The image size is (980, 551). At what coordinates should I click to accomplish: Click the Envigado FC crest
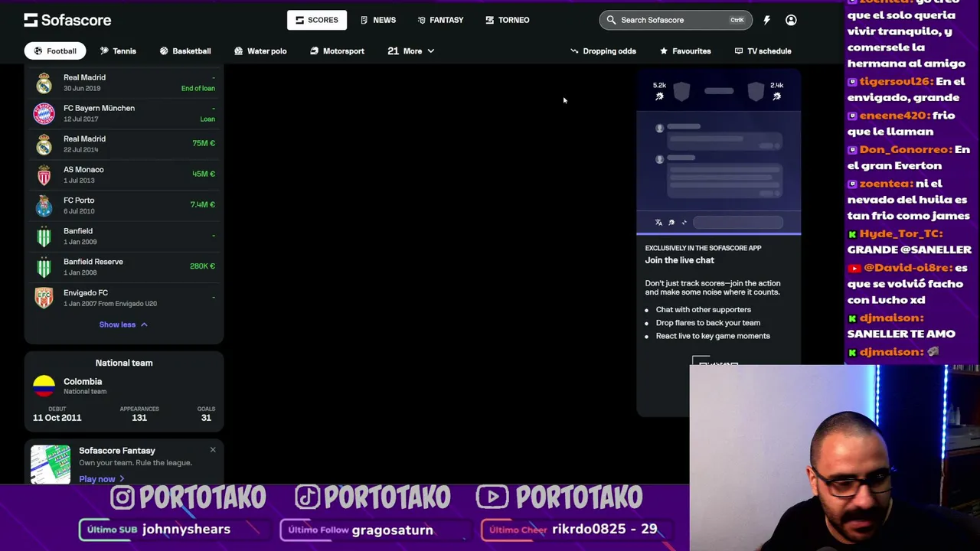coord(44,298)
